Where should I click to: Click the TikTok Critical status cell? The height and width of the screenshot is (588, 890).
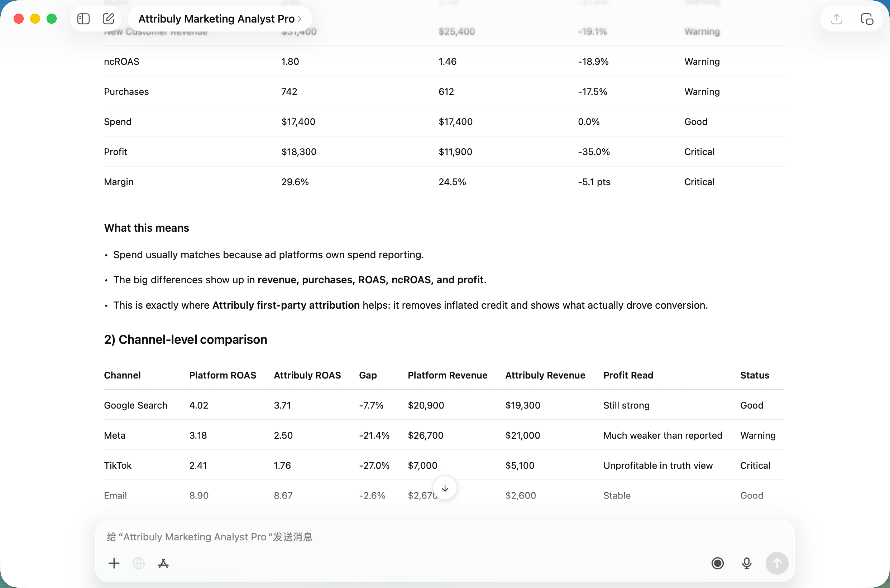[x=755, y=466]
